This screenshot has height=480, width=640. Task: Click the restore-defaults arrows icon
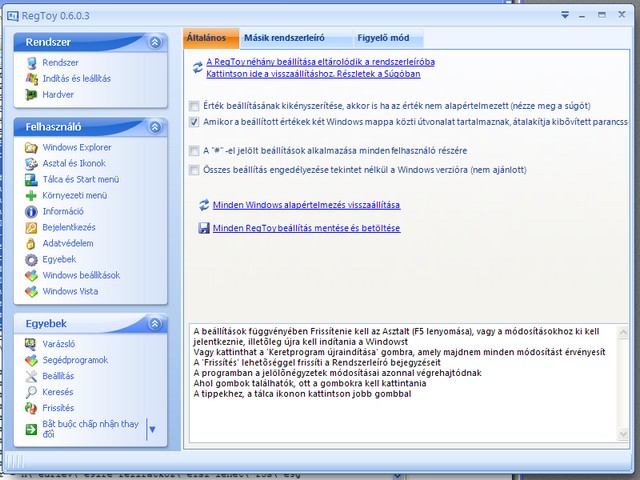pyautogui.click(x=204, y=204)
